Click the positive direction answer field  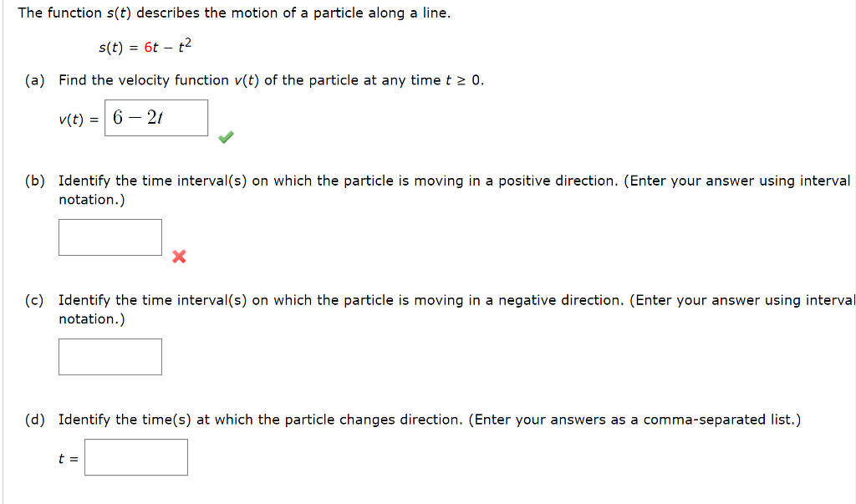pyautogui.click(x=110, y=237)
